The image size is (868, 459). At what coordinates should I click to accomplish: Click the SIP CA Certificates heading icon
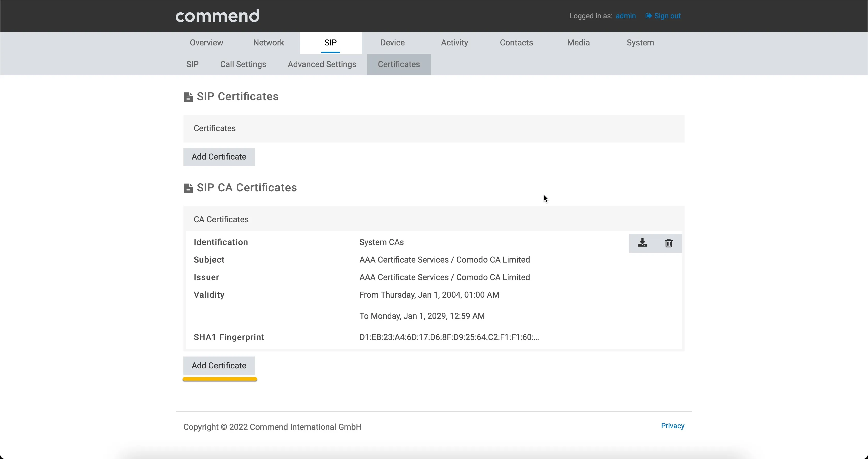(x=188, y=188)
